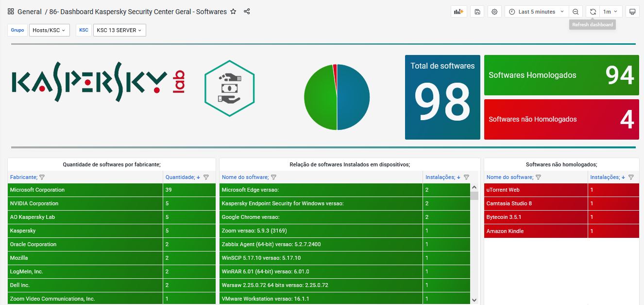644x305 pixels.
Task: Zoom out the time range
Action: tap(576, 12)
